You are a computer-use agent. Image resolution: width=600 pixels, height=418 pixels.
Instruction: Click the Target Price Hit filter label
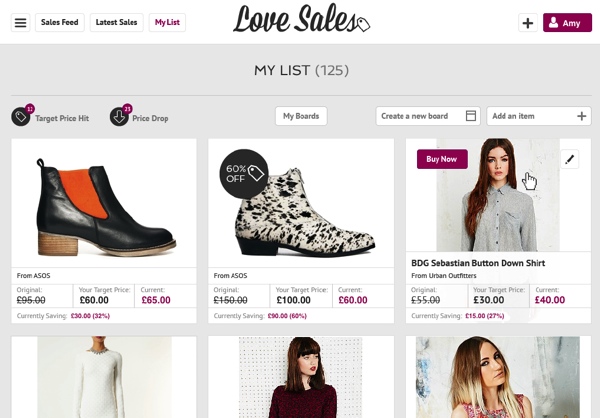coord(62,118)
